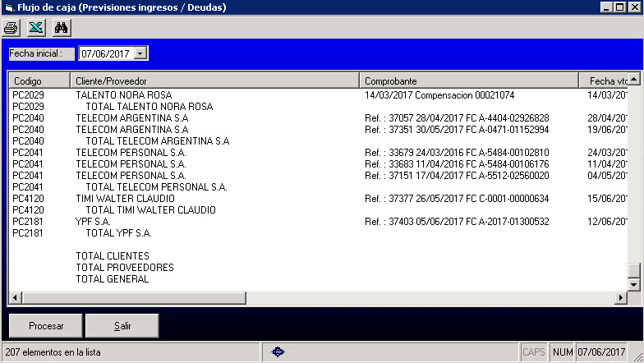Click the printer icon in toolbar
Image resolution: width=644 pixels, height=363 pixels.
[x=11, y=27]
